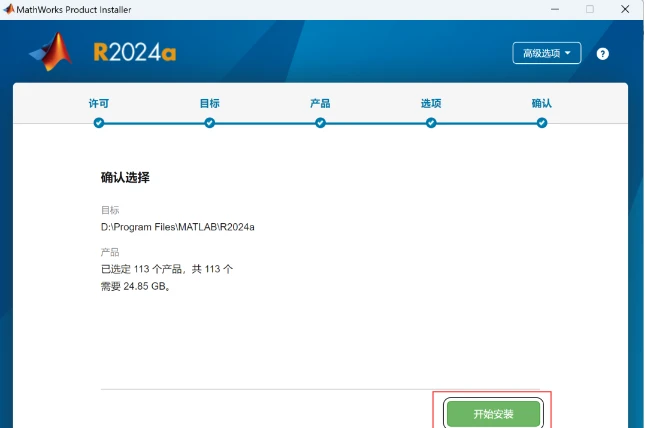Close the MathWorks Product Installer window
This screenshot has width=646, height=428.
[625, 9]
